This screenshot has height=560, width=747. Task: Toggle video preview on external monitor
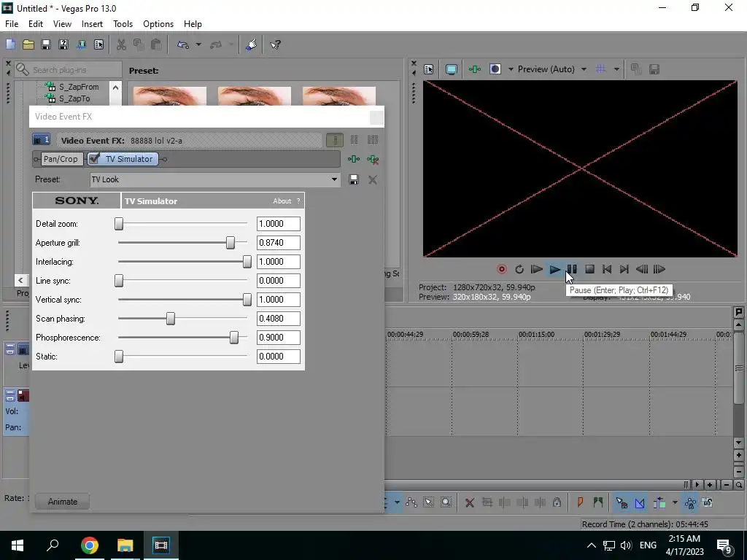click(x=451, y=69)
